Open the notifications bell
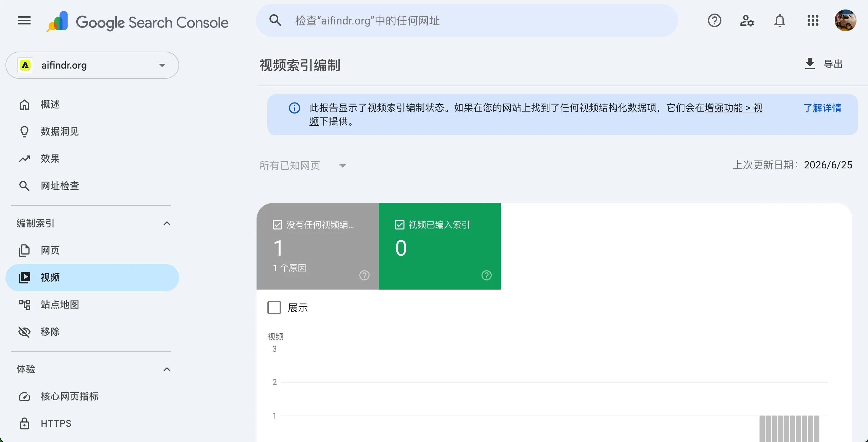This screenshot has width=868, height=442. [779, 21]
